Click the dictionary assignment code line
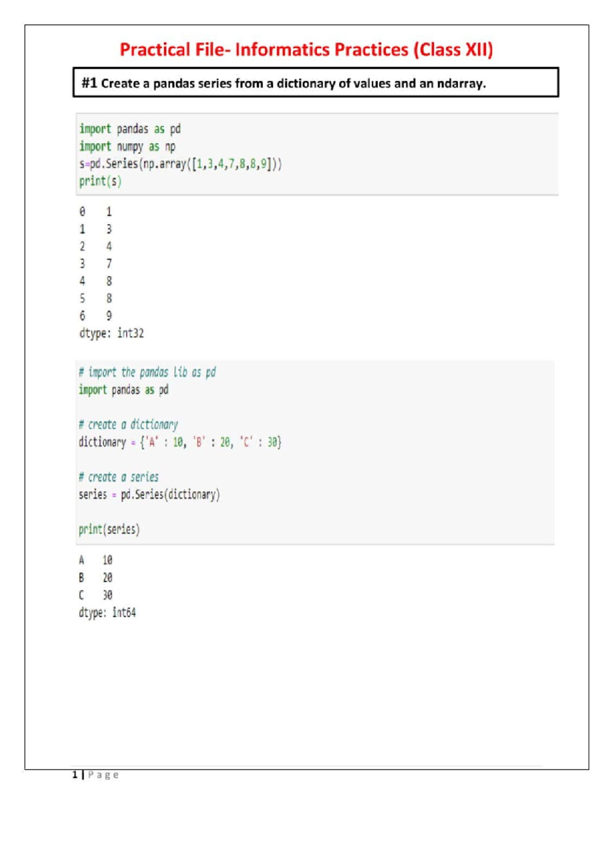 180,442
